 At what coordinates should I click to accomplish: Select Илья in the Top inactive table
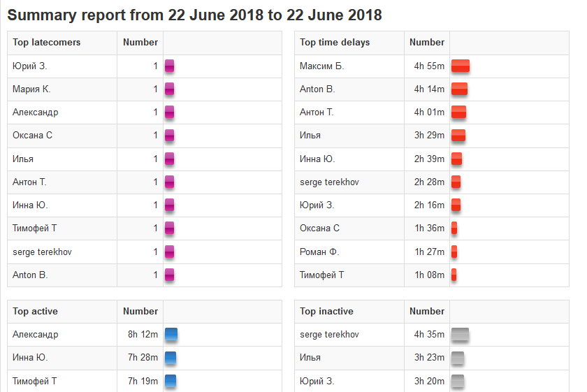click(310, 358)
